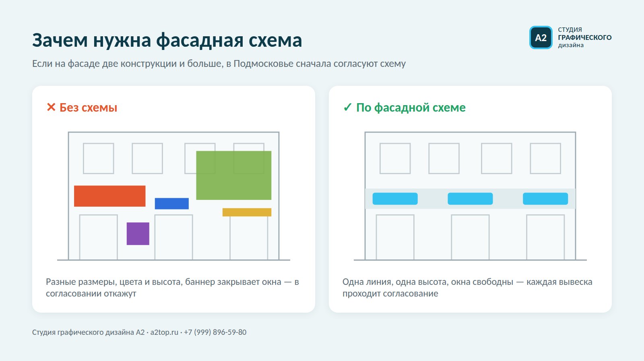Viewport: 644px width, 361px height.
Task: Select the large green banner covering the windows
Action: pos(234,175)
